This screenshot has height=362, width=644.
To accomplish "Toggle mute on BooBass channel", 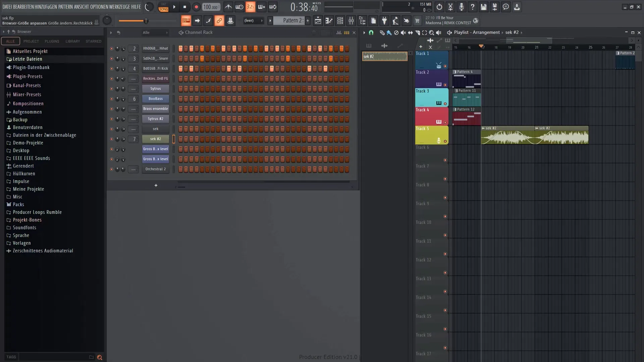I will click(x=111, y=99).
